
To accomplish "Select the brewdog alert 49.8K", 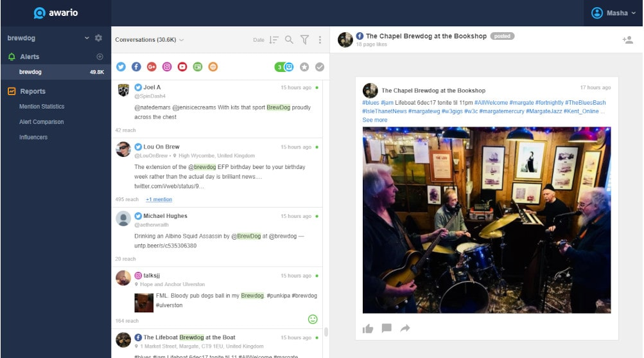I will pyautogui.click(x=56, y=72).
